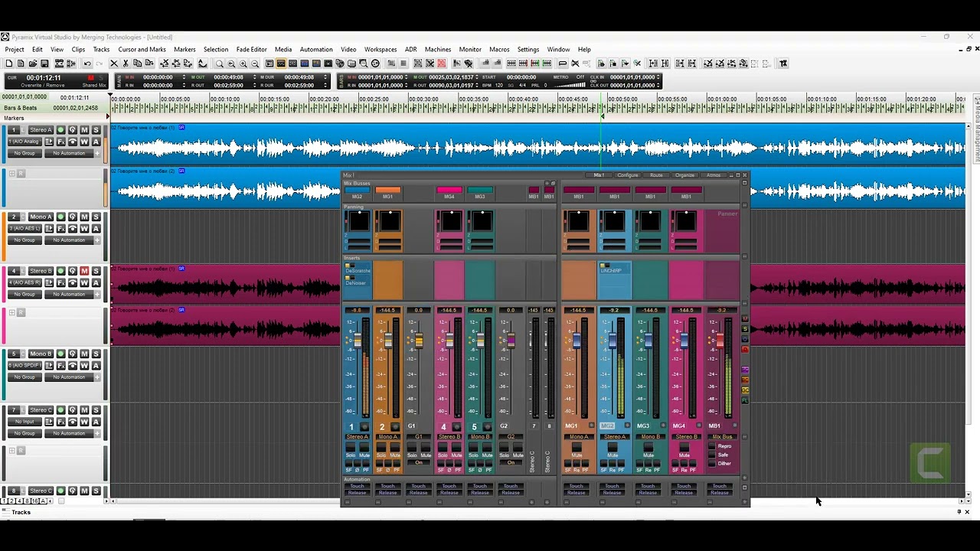Open the No Input dropdown on track 7

coord(24,422)
